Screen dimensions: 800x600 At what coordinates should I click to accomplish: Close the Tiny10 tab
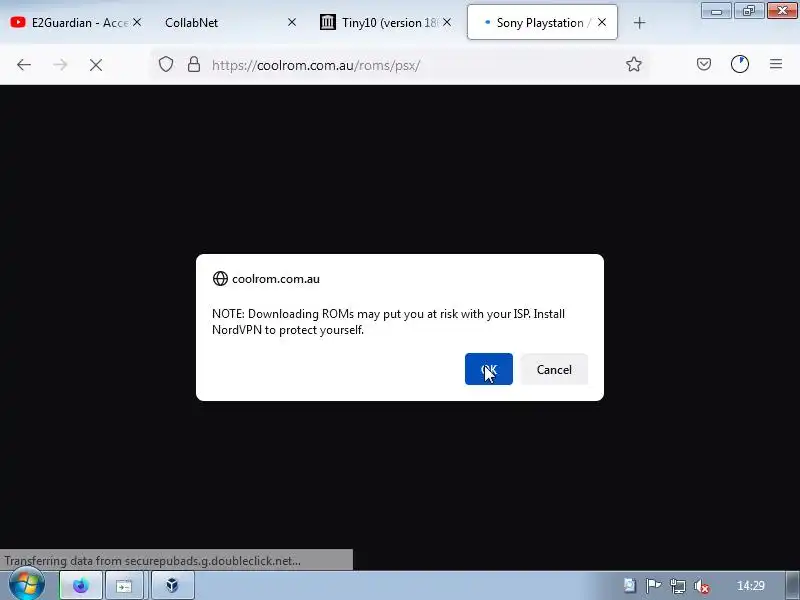[447, 22]
